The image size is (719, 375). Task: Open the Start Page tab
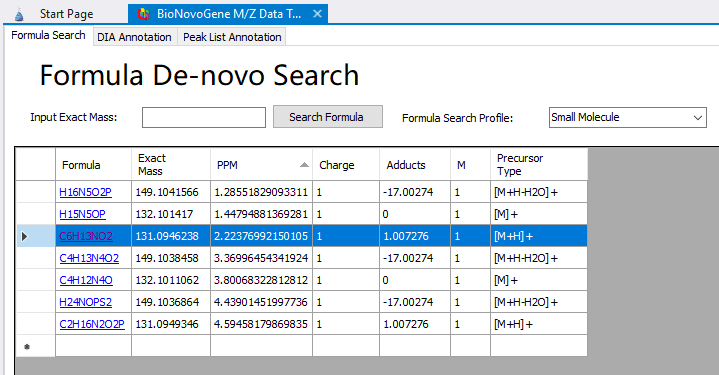pyautogui.click(x=66, y=14)
